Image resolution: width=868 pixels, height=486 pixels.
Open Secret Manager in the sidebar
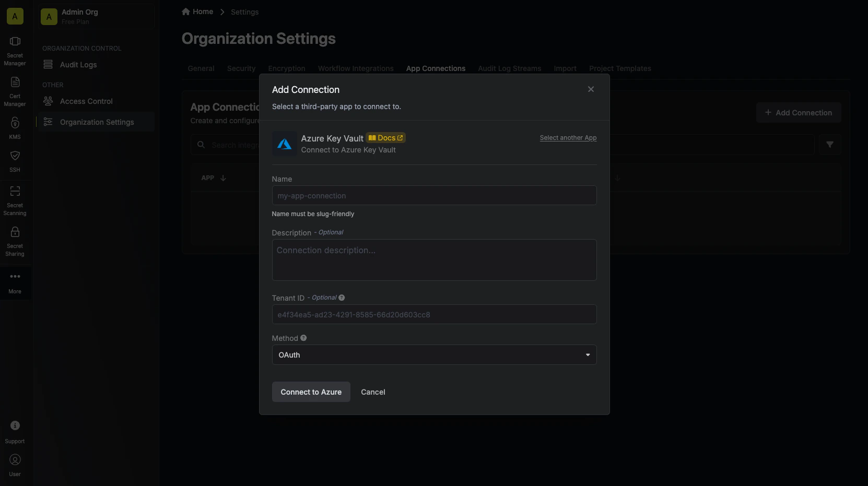15,52
